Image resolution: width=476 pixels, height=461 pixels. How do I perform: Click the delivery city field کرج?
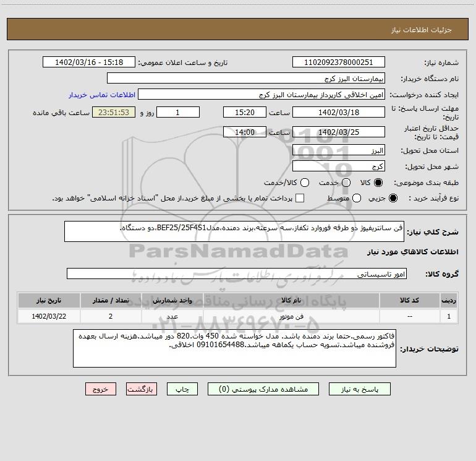339,166
